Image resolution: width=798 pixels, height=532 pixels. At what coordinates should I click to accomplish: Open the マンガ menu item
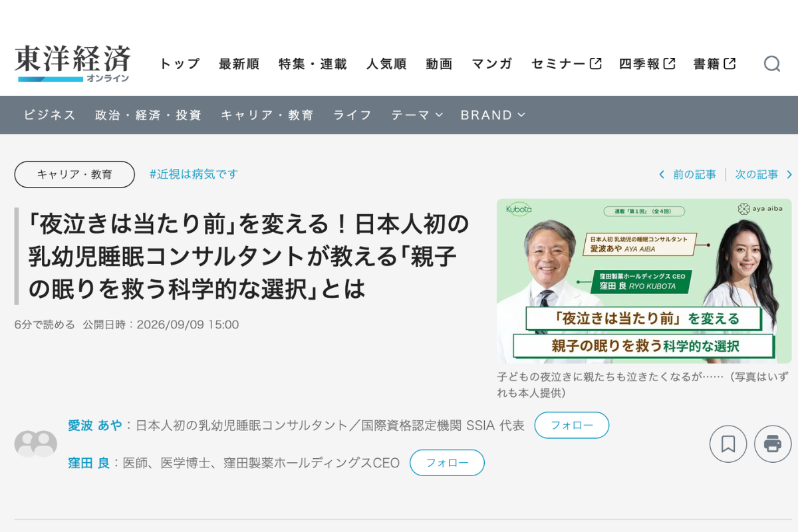(x=492, y=64)
